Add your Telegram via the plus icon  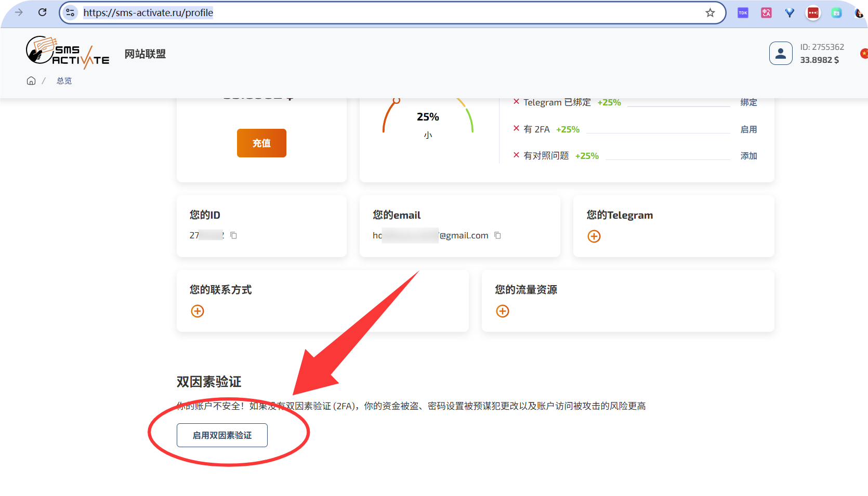[x=594, y=236]
